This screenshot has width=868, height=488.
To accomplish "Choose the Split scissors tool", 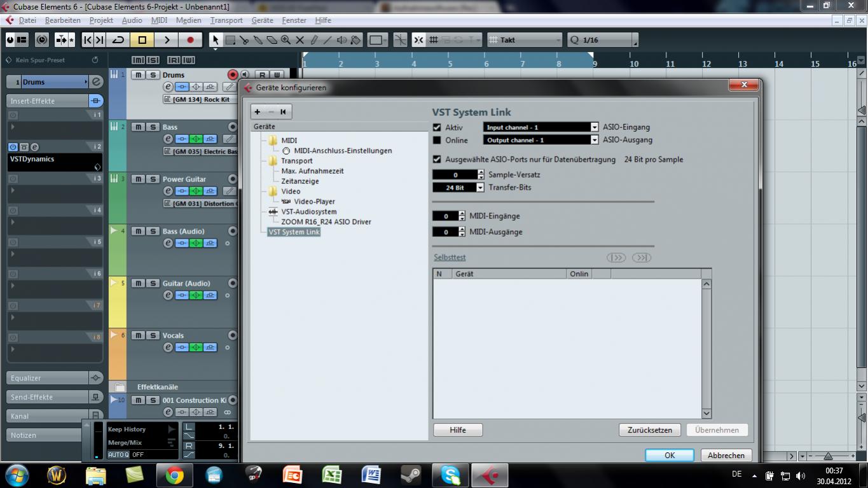I will click(244, 40).
